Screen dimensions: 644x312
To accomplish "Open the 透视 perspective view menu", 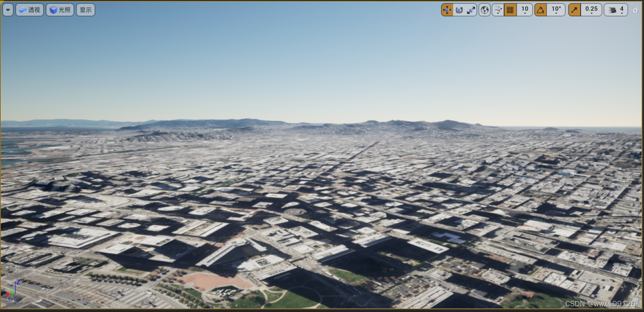I will (x=29, y=9).
